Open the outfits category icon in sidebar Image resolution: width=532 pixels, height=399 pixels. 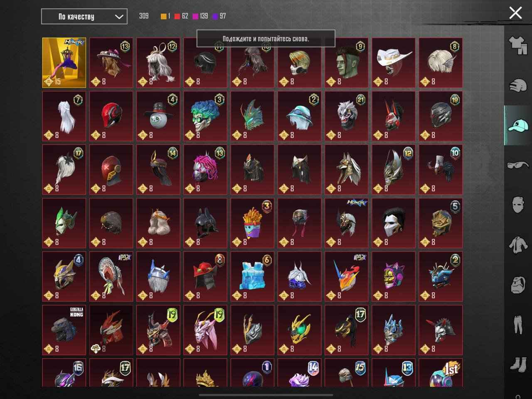[518, 45]
